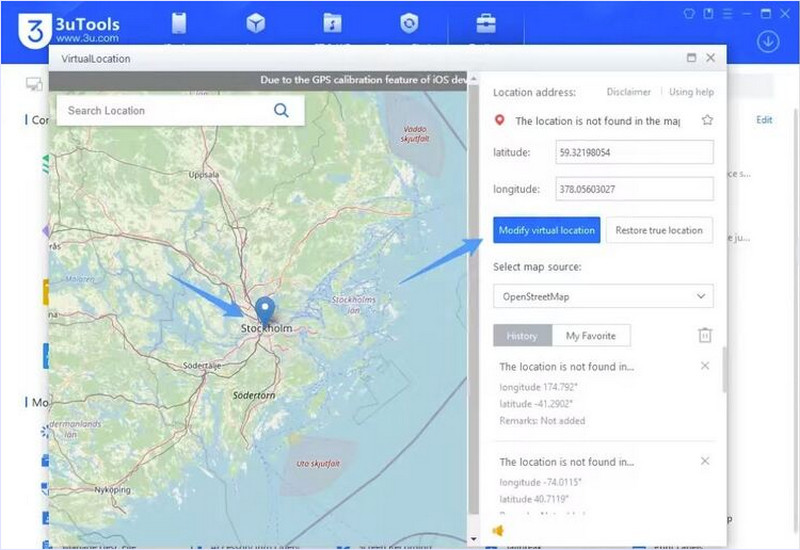Click the Uppsala label on the map

pyautogui.click(x=204, y=174)
